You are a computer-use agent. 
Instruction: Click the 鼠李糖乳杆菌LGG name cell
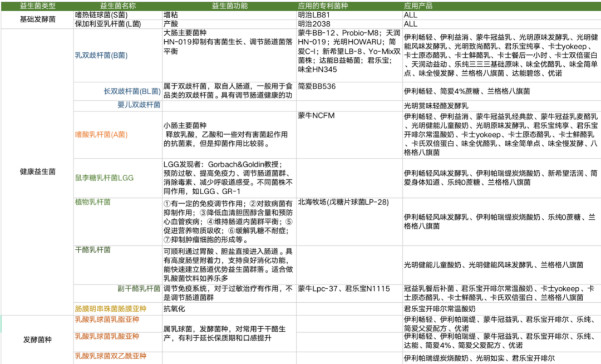[117, 178]
